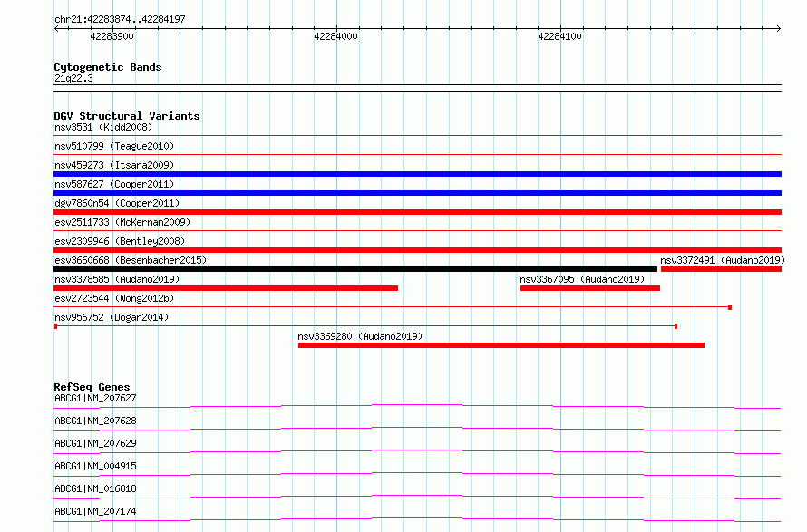807x532 pixels.
Task: Click the thin red line of nsv3531
Action: tap(417, 136)
